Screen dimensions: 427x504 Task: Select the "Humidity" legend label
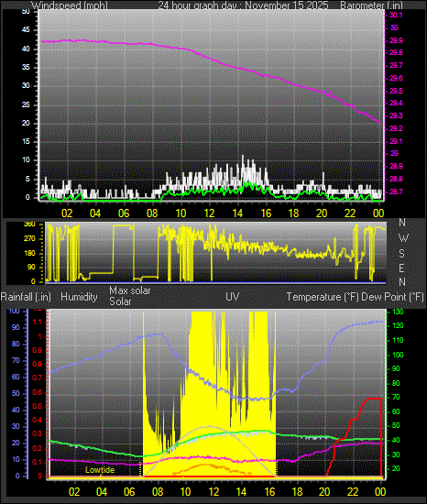(x=79, y=297)
